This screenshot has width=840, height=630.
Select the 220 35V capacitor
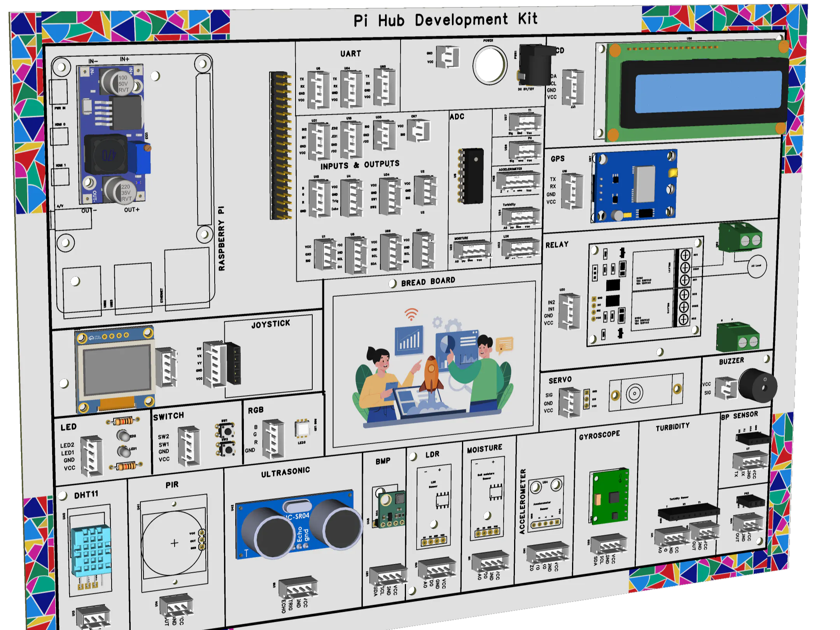click(120, 190)
